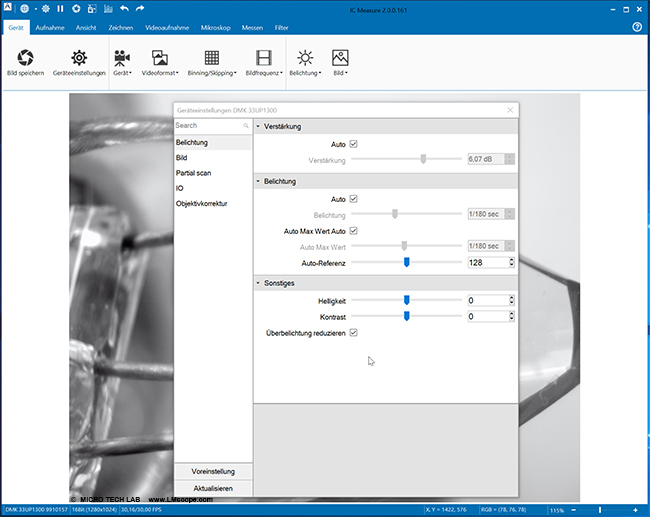The image size is (650, 517).
Task: Open Geräteeinstellungen via the gear icon
Action: point(78,57)
